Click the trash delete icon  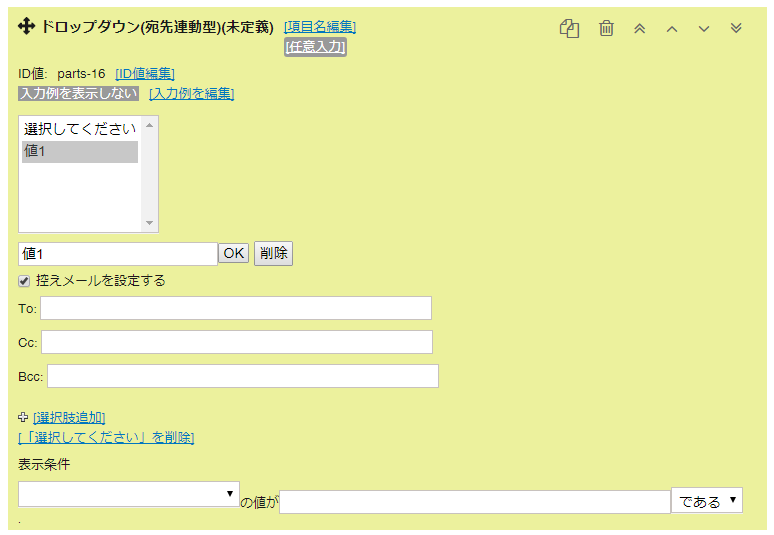[x=606, y=28]
